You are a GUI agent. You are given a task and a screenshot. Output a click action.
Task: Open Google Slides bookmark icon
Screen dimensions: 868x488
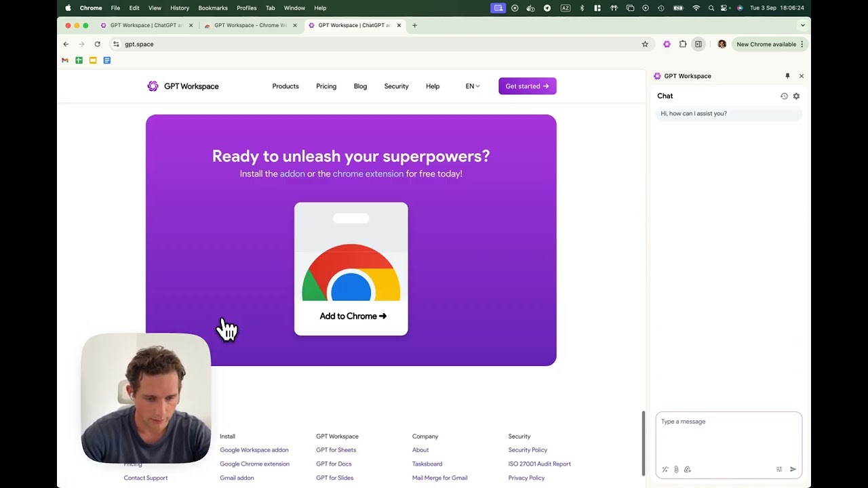[x=93, y=60]
